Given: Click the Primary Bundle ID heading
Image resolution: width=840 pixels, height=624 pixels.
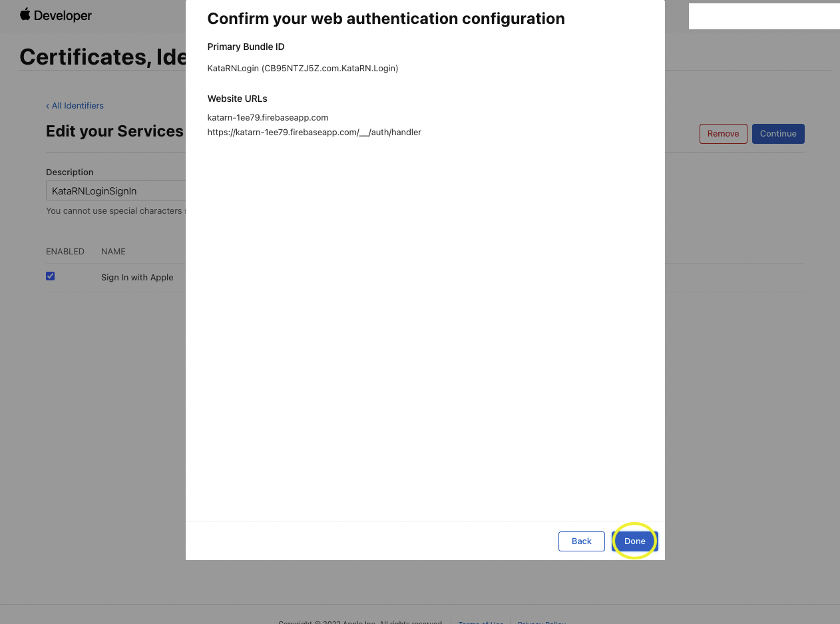Looking at the screenshot, I should click(246, 47).
